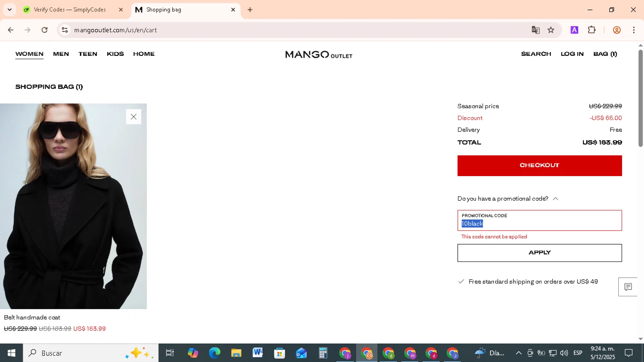Bookmark this page with the star icon
The image size is (644, 362).
[x=551, y=30]
